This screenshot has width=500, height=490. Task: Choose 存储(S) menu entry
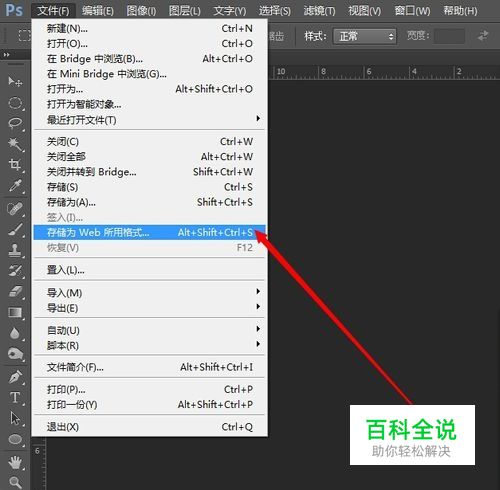point(150,187)
